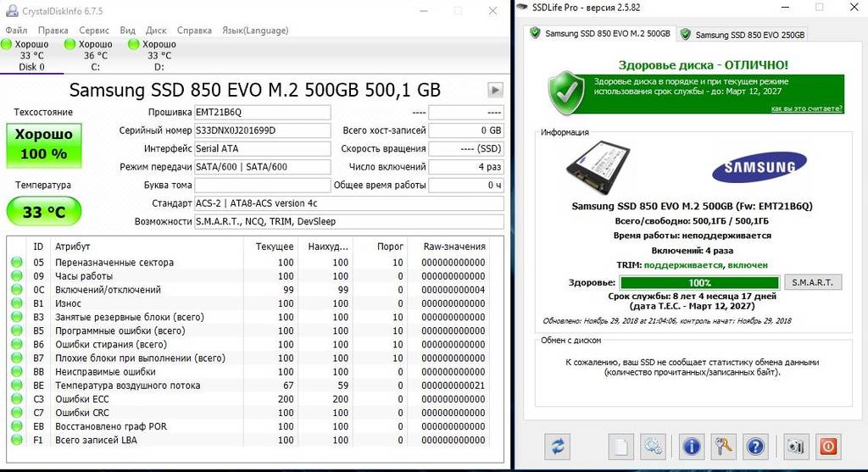Click the Всего хост-записей value 0 GB
Screen dimensions: 868x472
[466, 130]
